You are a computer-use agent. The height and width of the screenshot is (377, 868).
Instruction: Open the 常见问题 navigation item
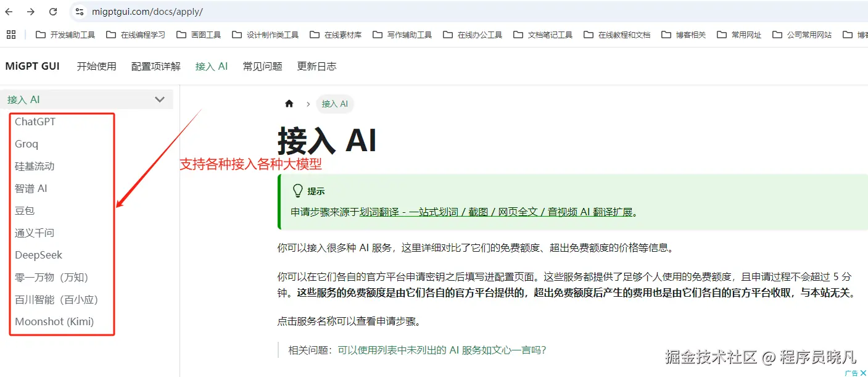[x=262, y=65]
